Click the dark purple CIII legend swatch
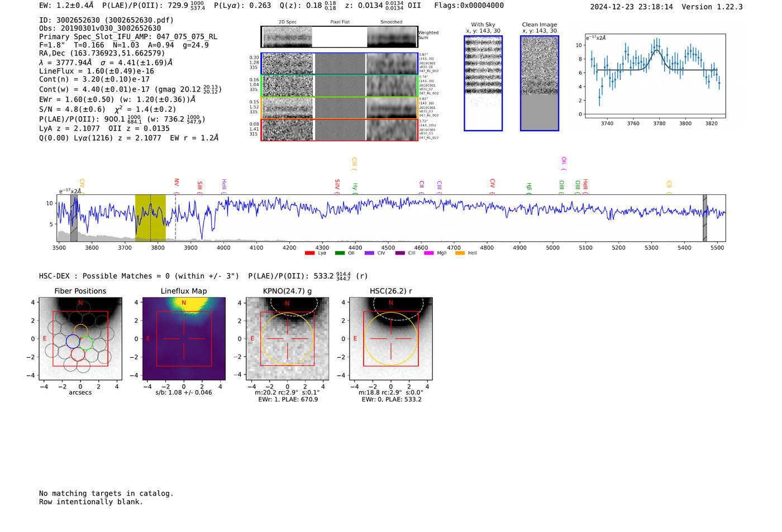Screen dimensions: 782x532 point(400,253)
